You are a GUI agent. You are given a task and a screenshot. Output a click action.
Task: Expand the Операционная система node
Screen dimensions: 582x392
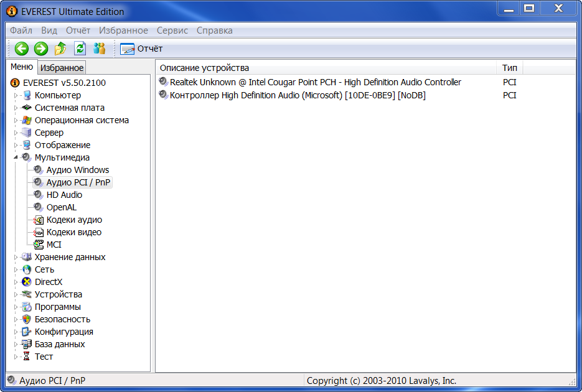point(16,120)
